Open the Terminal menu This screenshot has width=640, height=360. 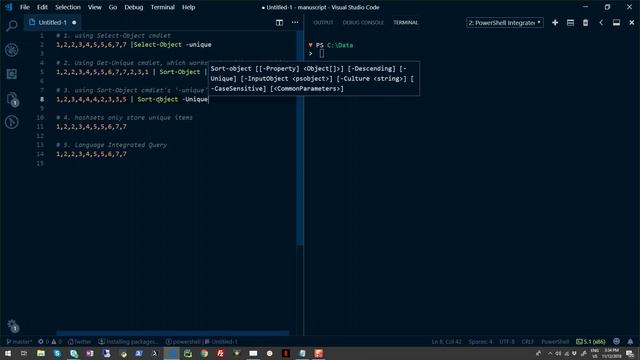pyautogui.click(x=162, y=7)
